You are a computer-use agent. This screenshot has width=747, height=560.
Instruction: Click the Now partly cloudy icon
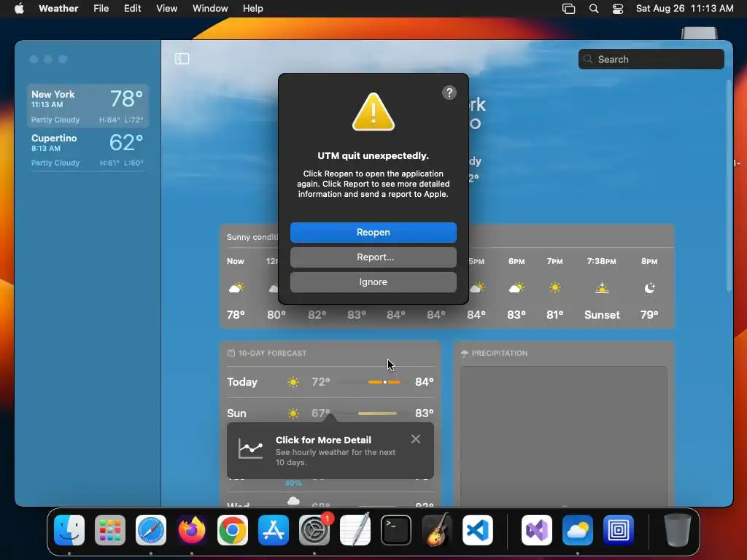(236, 287)
